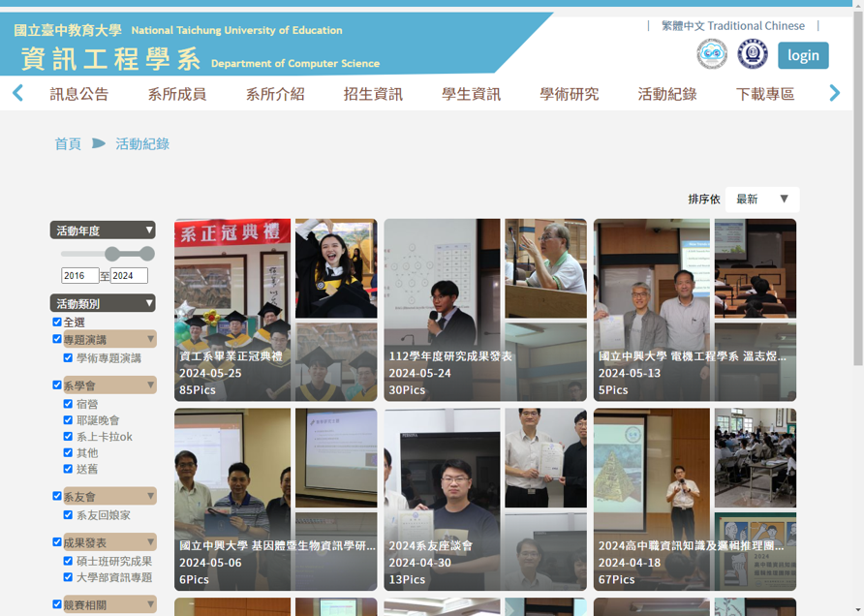The height and width of the screenshot is (616, 864).
Task: Collapse the 系友會 group arrow
Action: click(150, 496)
